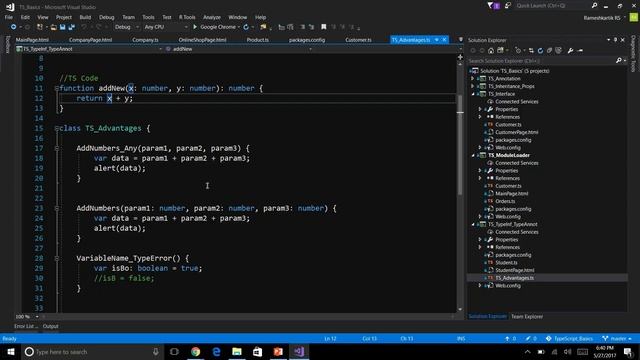Open Google Chrome from taskbar
The height and width of the screenshot is (360, 640).
(196, 351)
